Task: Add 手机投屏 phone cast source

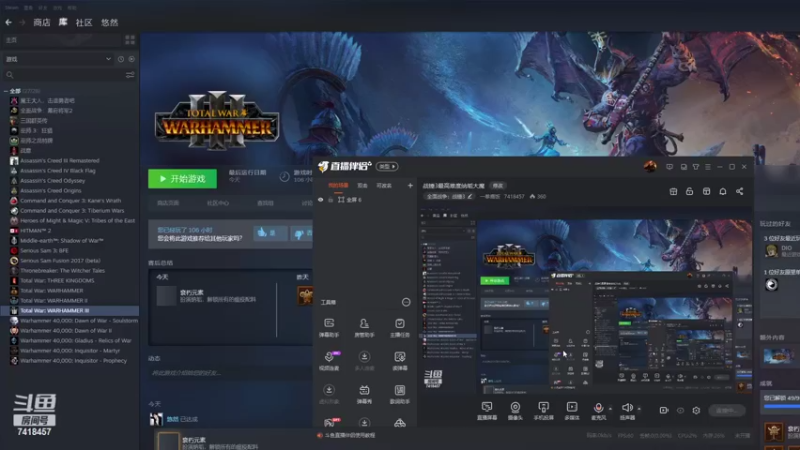Action: point(543,411)
